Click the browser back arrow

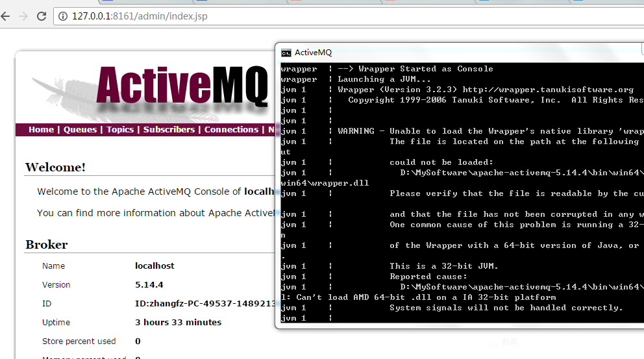click(x=5, y=16)
